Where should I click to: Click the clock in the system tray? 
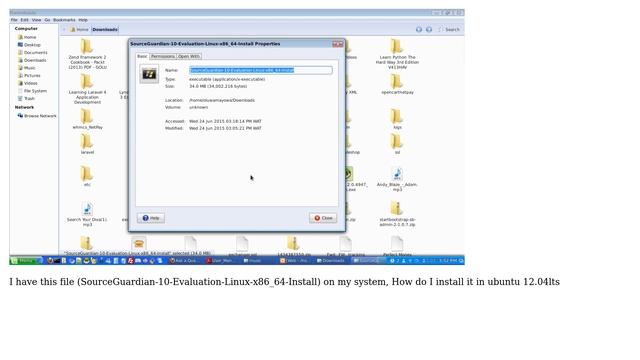tap(448, 260)
